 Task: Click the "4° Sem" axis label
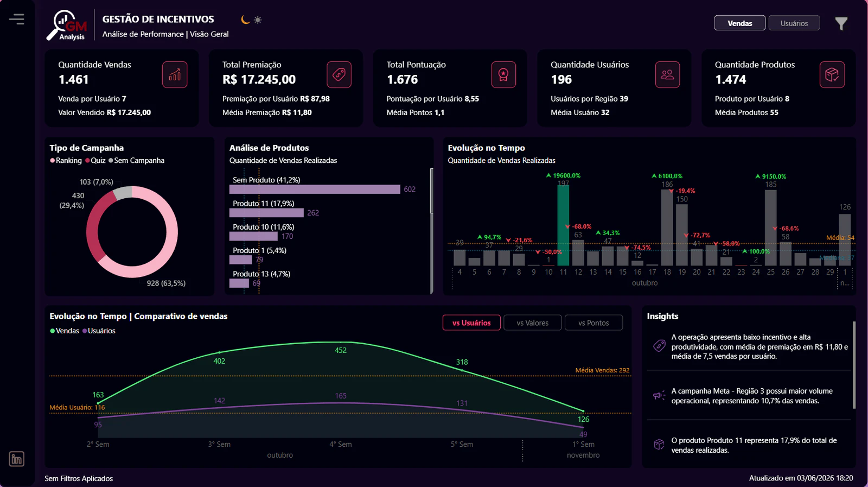click(341, 444)
